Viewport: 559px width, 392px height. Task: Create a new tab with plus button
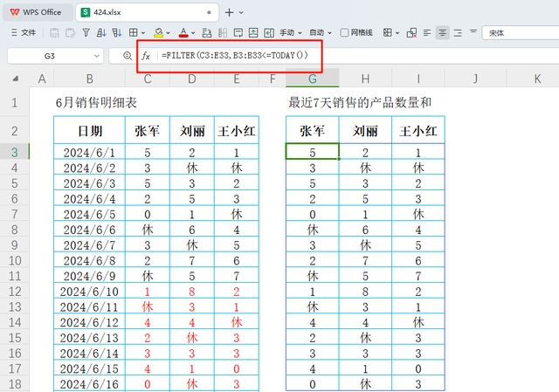click(229, 12)
